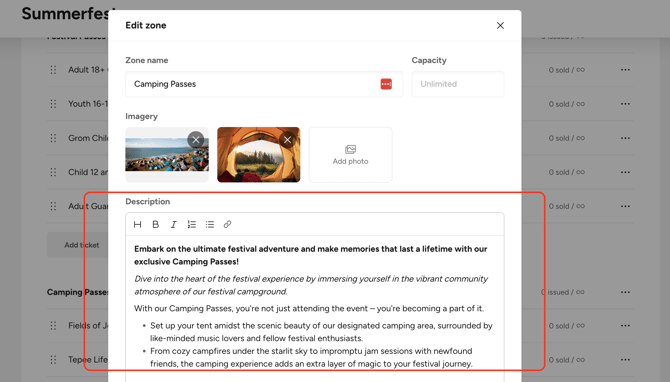Open more options for Adult 18+ ticket

click(x=625, y=70)
